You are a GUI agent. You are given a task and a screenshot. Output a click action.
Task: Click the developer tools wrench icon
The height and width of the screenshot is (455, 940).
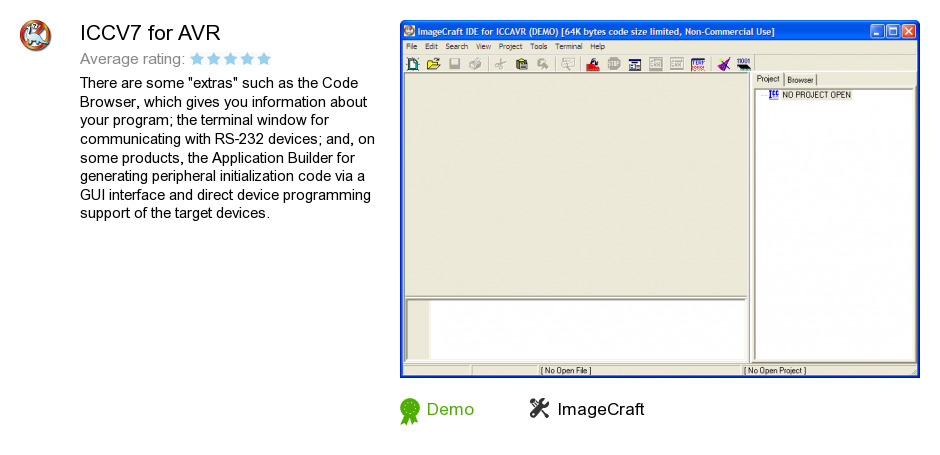pos(539,408)
